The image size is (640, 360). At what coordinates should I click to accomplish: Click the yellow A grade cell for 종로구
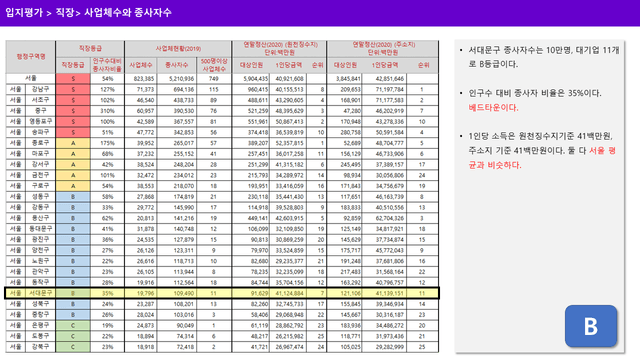coord(73,143)
